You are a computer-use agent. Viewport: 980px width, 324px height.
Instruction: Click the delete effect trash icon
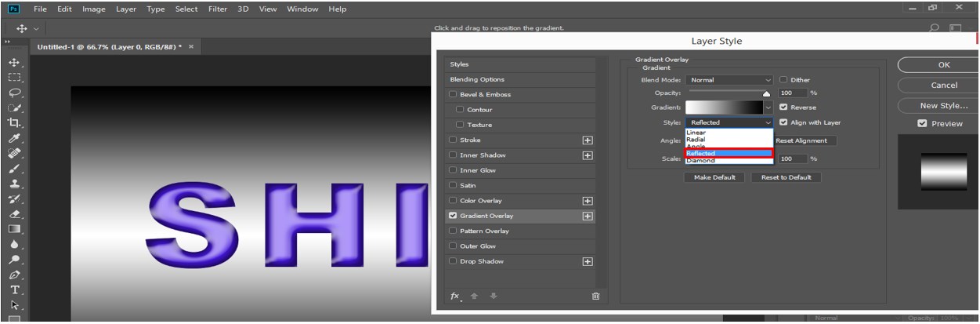click(595, 296)
